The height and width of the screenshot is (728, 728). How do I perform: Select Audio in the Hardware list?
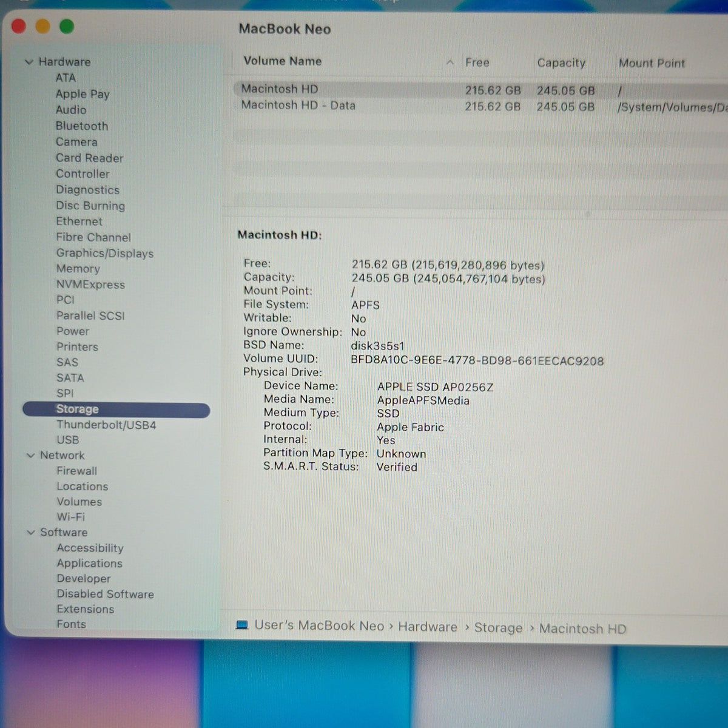[71, 110]
